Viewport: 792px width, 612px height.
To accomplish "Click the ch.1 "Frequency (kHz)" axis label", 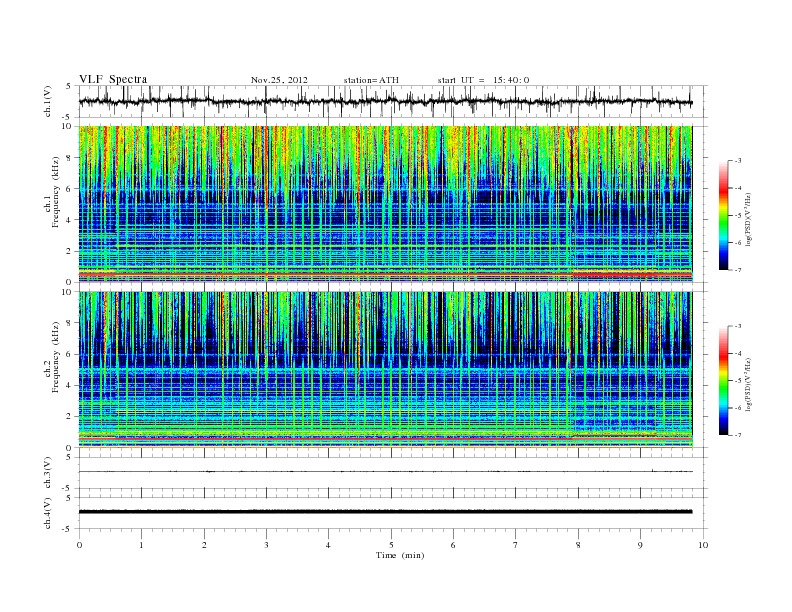I will click(x=56, y=192).
